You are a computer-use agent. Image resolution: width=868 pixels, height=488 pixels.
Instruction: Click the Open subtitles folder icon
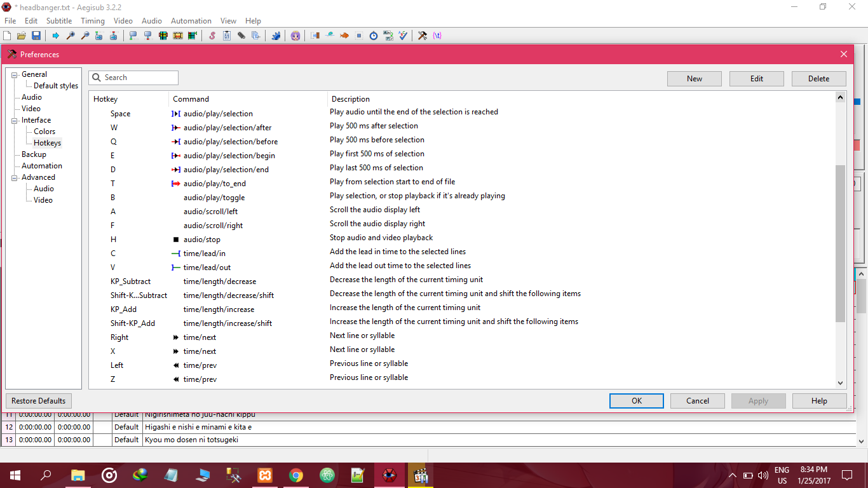[x=22, y=36]
